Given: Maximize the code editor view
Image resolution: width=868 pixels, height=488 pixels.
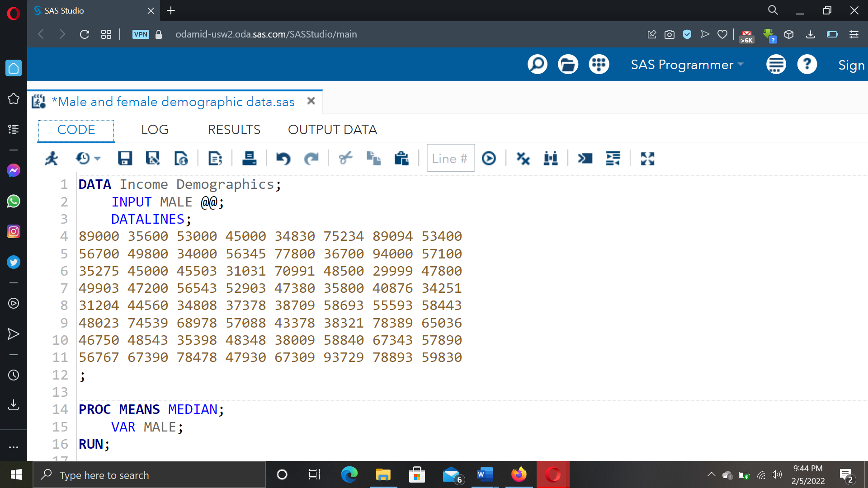Looking at the screenshot, I should pos(647,158).
